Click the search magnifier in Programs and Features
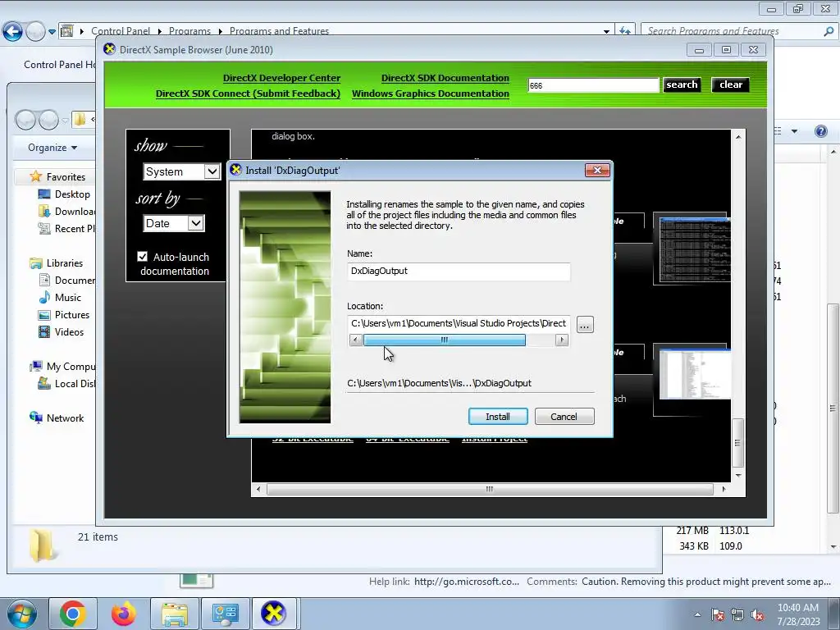 [829, 31]
